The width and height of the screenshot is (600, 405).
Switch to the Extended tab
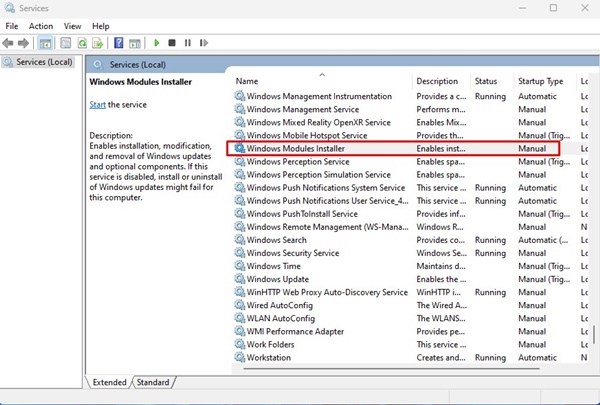109,382
